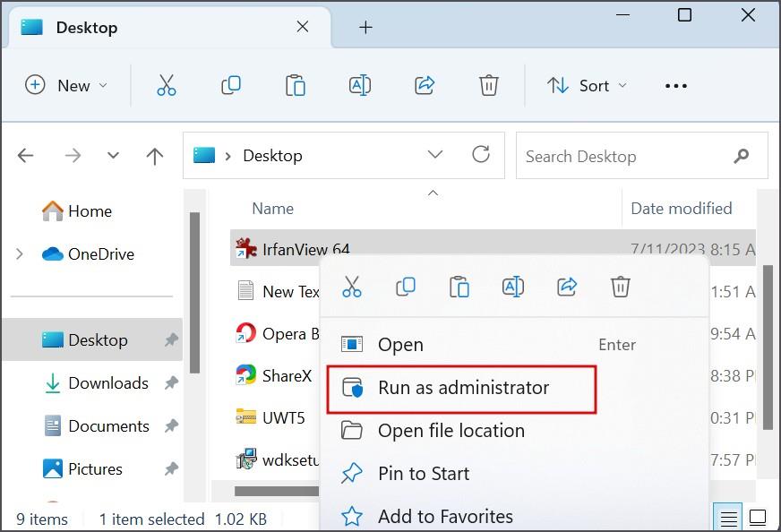Click Cut scissors in context menu
Screen dimensions: 781x532
tap(352, 287)
